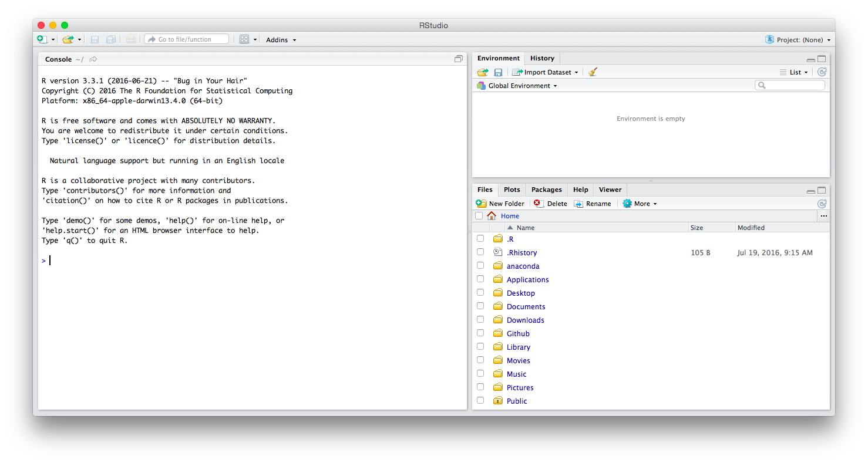The width and height of the screenshot is (868, 463).
Task: Sort files by the Modified column header
Action: (x=782, y=228)
